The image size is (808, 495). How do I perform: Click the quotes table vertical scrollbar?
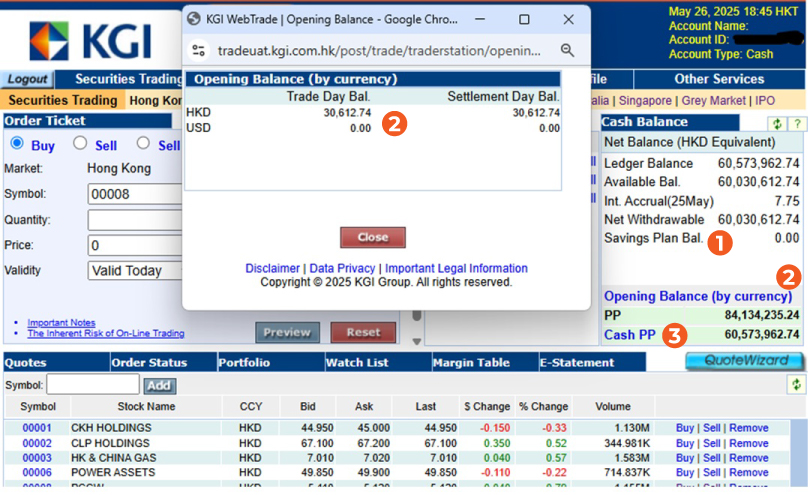[799, 452]
